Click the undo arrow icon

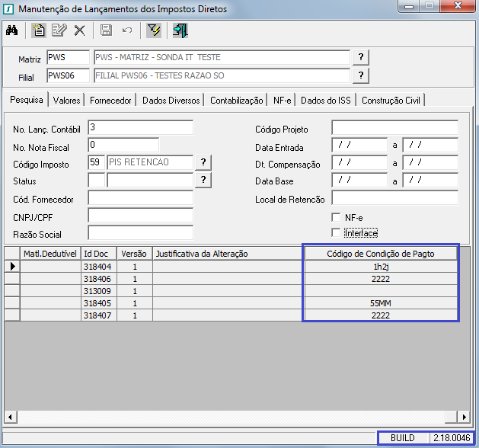tap(127, 30)
